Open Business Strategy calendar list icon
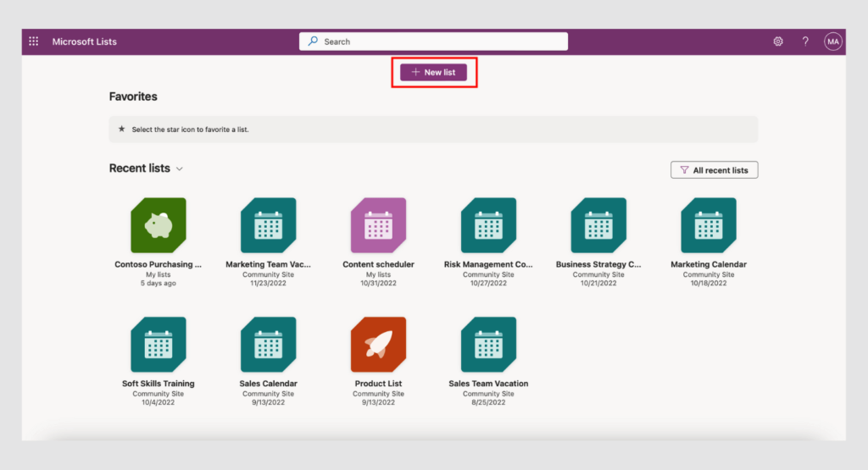This screenshot has height=470, width=868. pyautogui.click(x=598, y=225)
